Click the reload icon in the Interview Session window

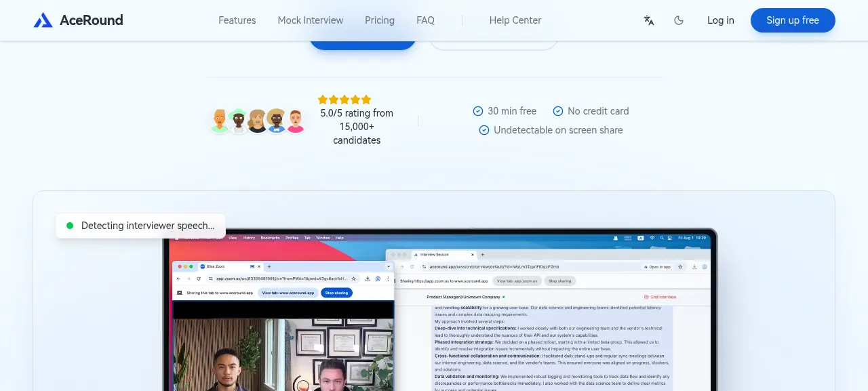click(x=412, y=267)
